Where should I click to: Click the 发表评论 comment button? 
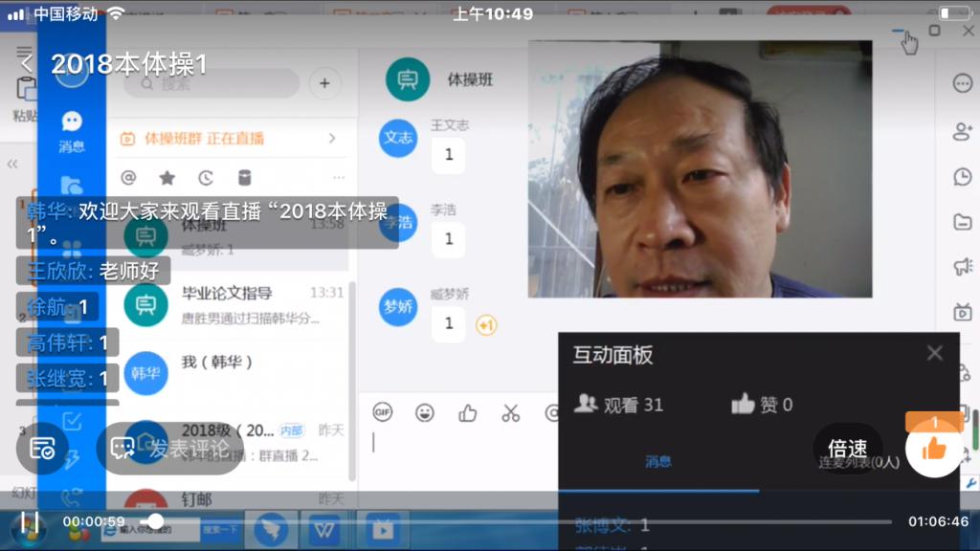(170, 448)
